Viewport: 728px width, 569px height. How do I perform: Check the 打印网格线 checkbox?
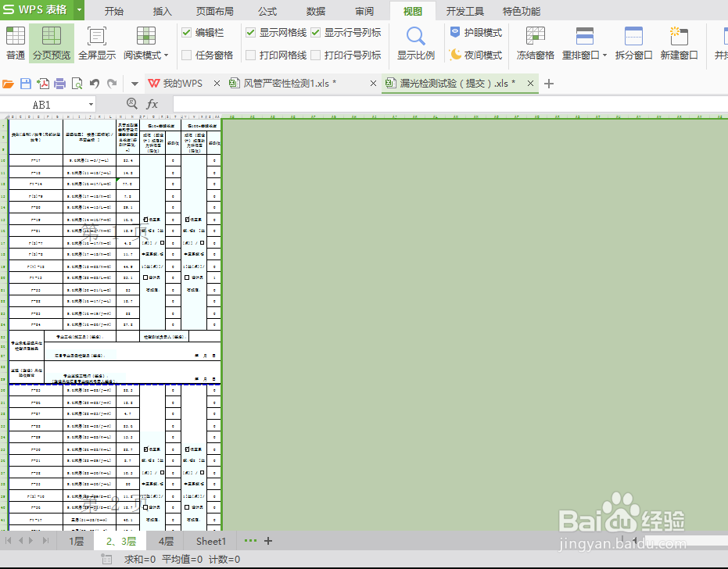pos(251,54)
